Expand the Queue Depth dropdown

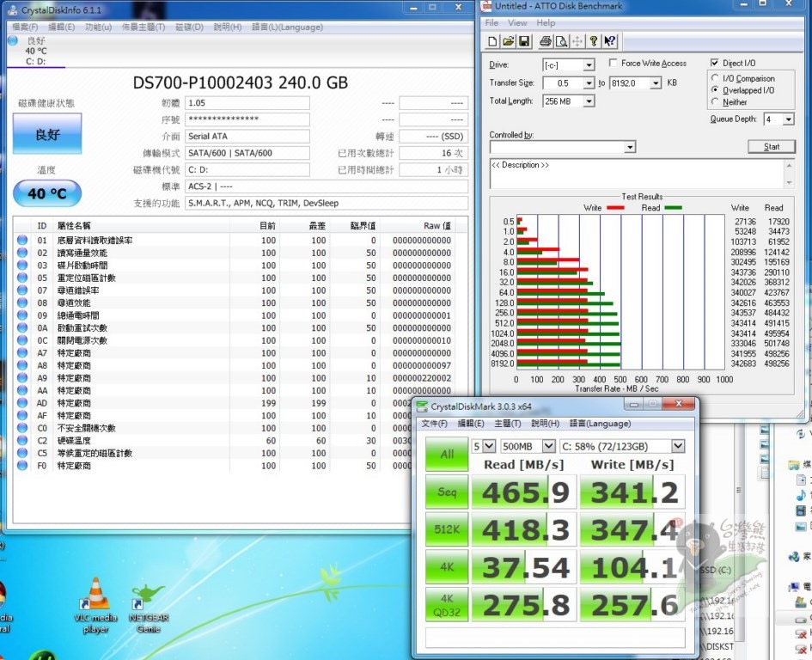(788, 119)
